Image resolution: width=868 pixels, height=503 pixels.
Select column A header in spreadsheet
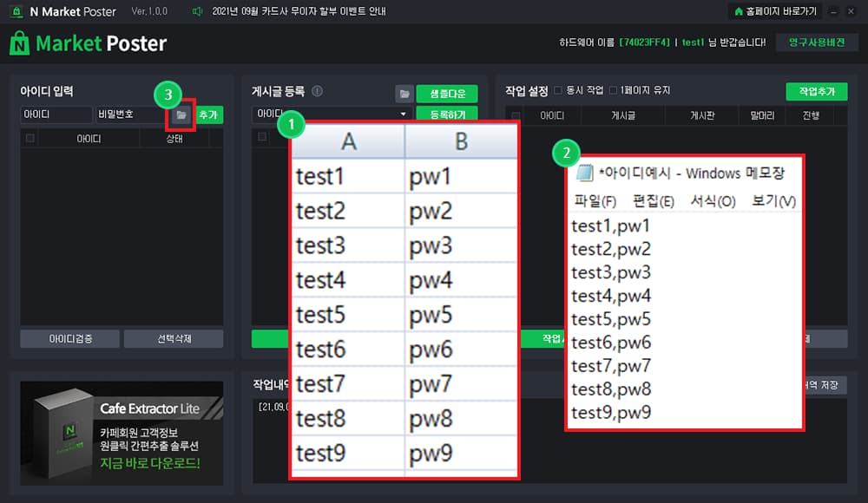click(348, 141)
